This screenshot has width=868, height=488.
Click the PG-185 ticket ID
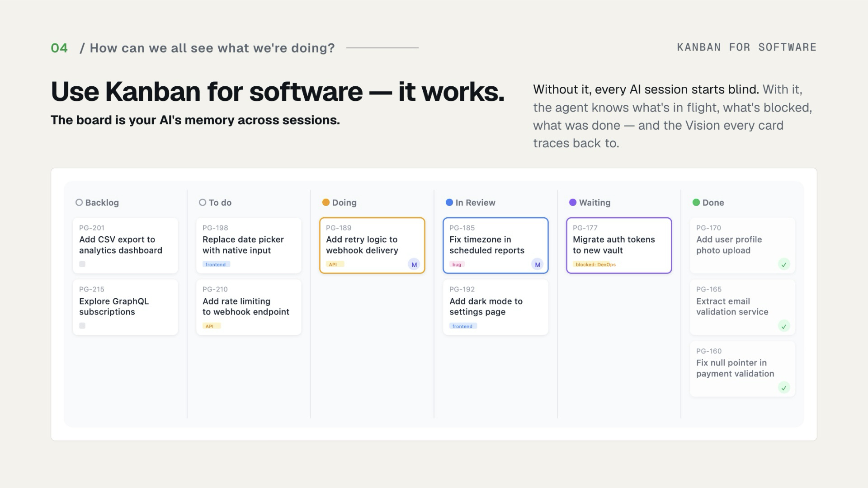point(462,228)
